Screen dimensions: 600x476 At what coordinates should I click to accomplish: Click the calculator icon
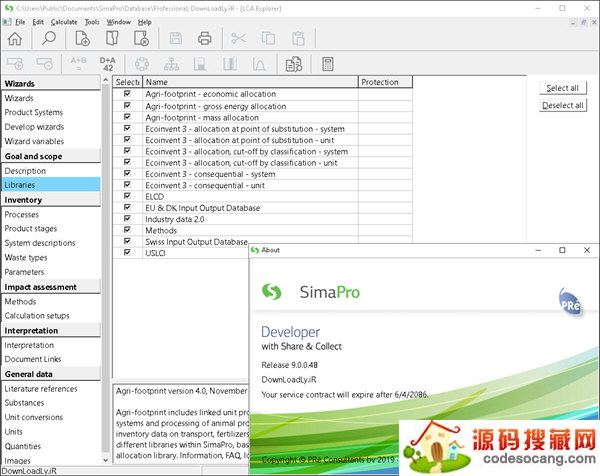tap(328, 64)
